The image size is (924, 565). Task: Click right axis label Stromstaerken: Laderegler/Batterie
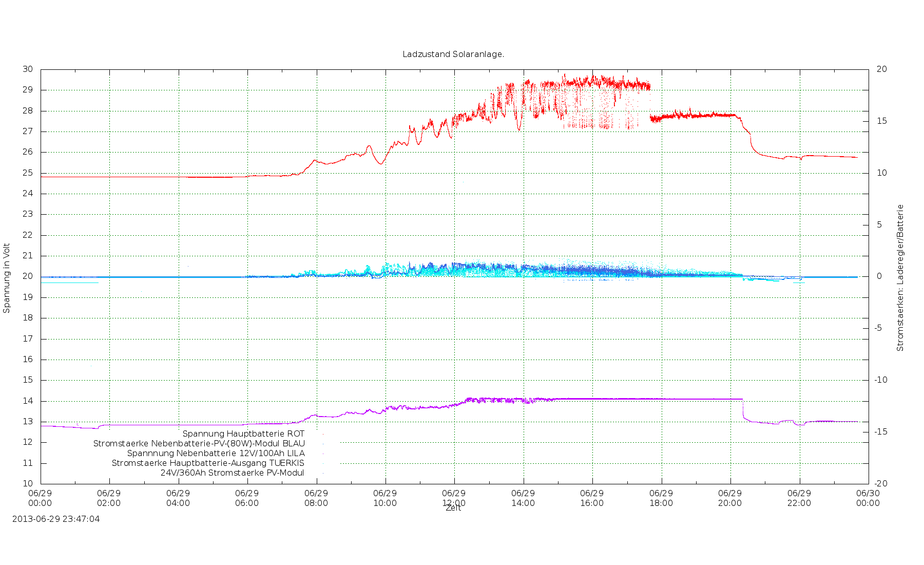pyautogui.click(x=900, y=278)
